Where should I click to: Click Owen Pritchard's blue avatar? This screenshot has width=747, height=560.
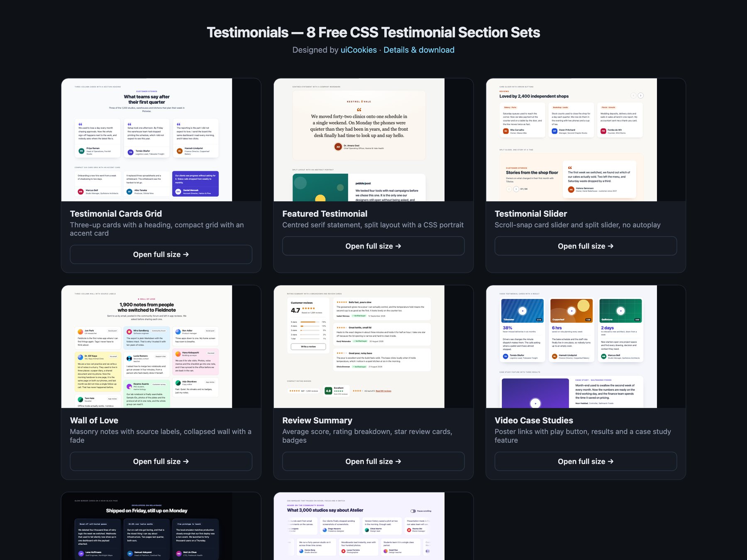point(554,131)
